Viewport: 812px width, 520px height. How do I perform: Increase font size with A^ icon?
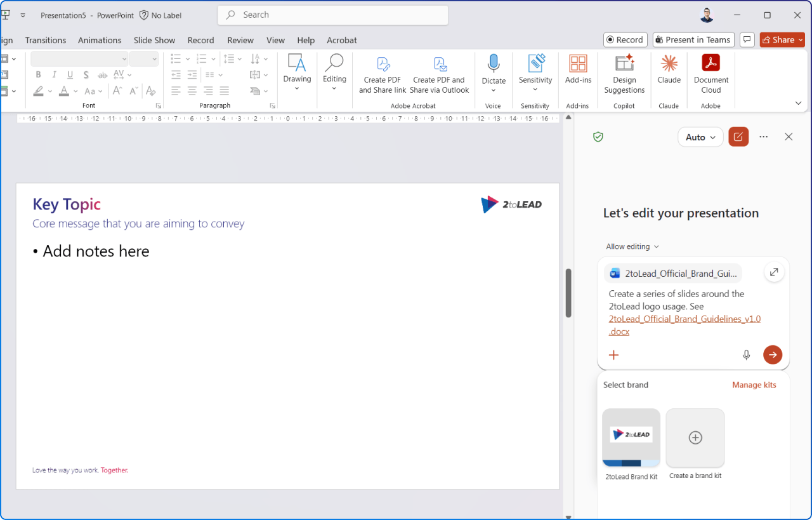click(x=117, y=91)
